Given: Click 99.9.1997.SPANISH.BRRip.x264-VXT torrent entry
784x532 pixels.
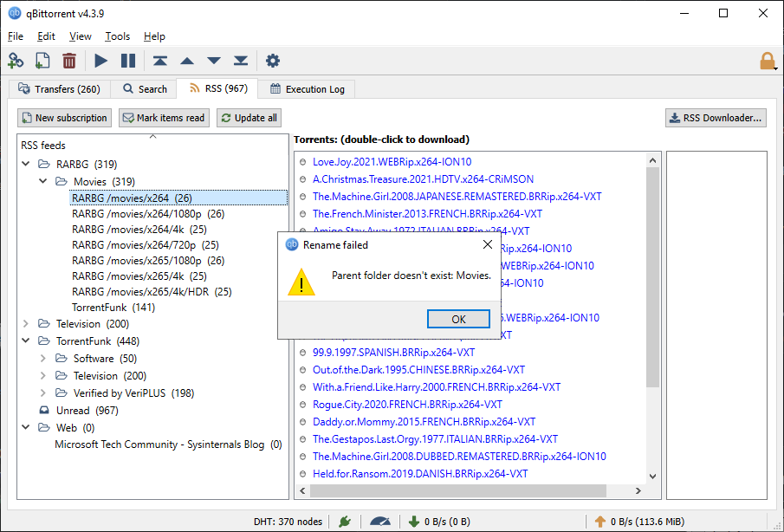Looking at the screenshot, I should (393, 353).
